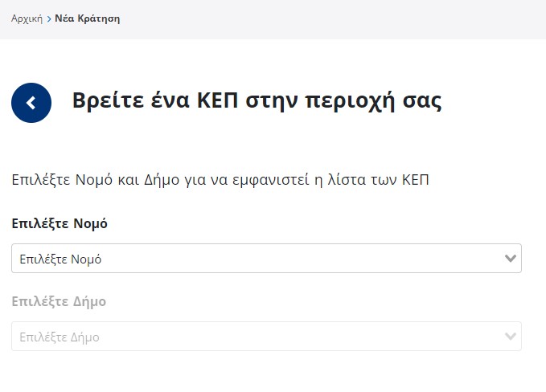Click the instruction text about Νομό και Δήμο
The height and width of the screenshot is (392, 546).
[220, 180]
